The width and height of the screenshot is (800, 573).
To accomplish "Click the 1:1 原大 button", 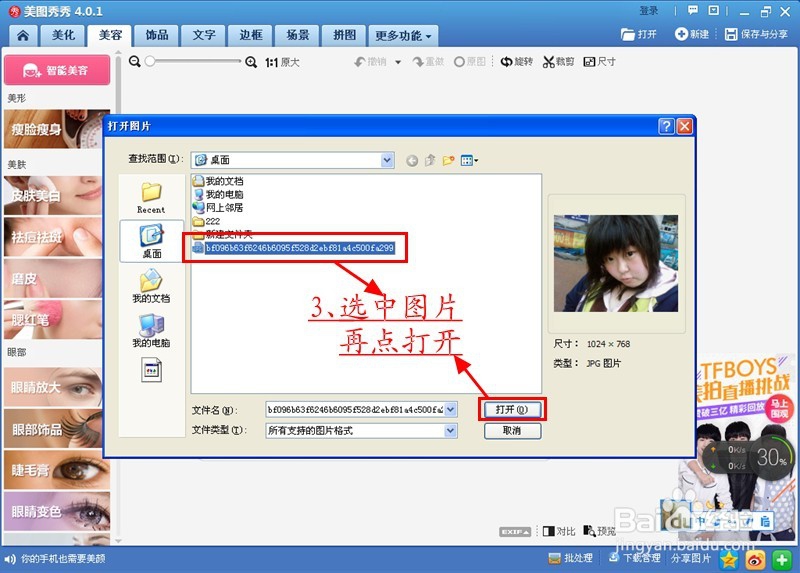I will (282, 62).
